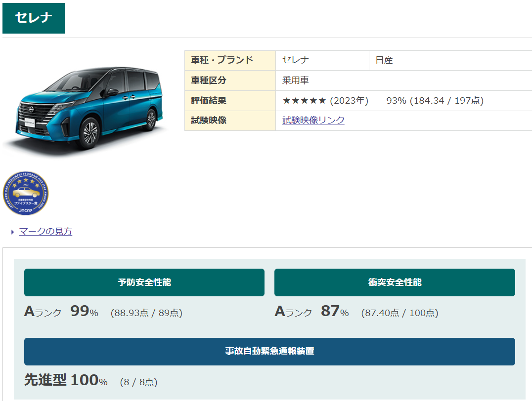Click the Aランク 87% rating

tap(312, 311)
